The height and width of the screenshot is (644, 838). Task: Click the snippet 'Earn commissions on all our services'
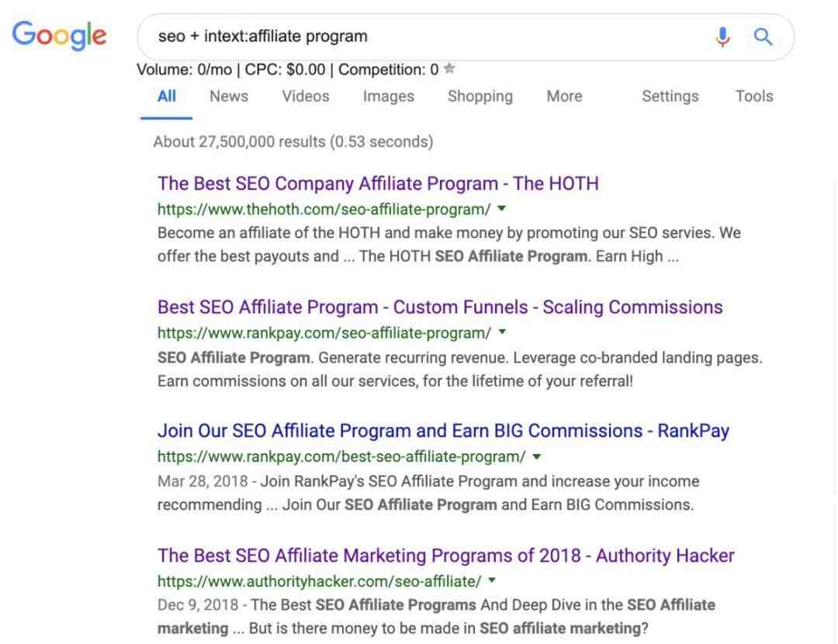(x=395, y=381)
